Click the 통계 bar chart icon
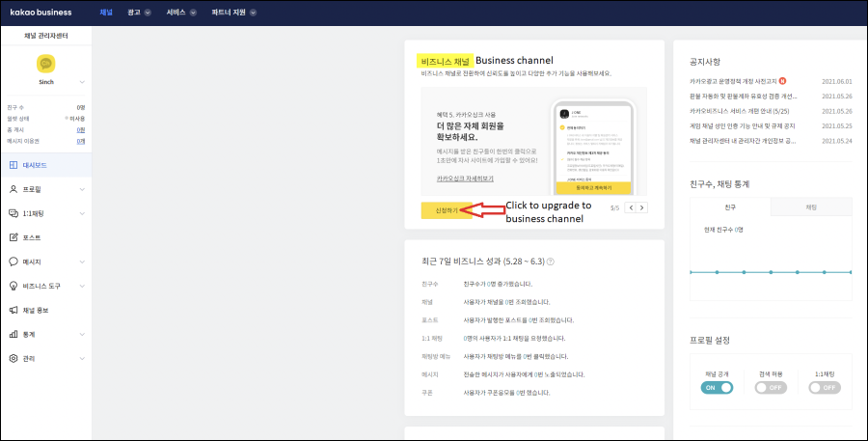The width and height of the screenshot is (868, 441). 14,334
